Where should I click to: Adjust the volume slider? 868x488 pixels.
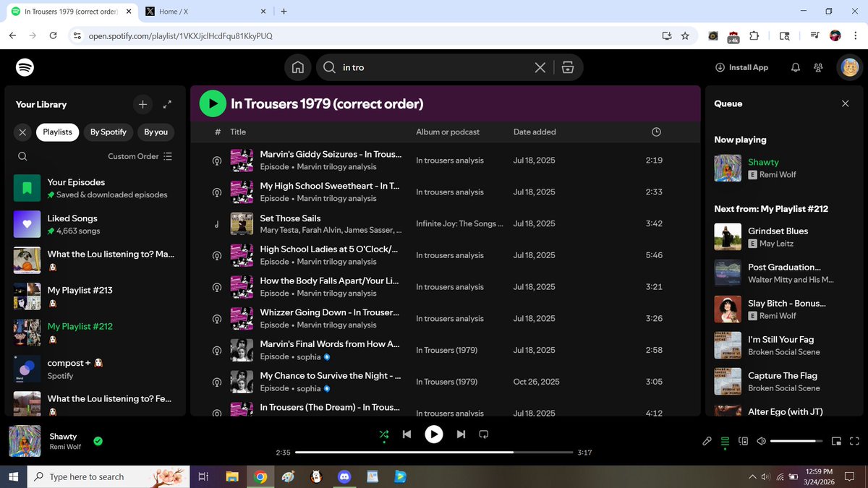(796, 441)
